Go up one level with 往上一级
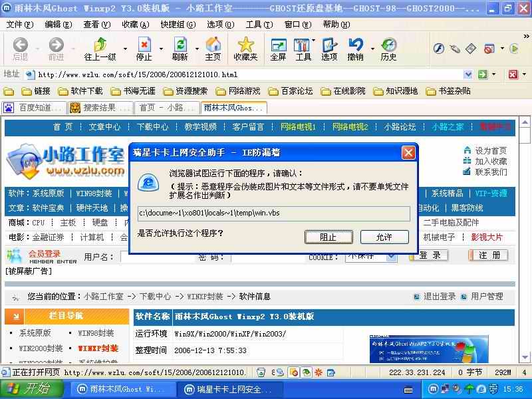The height and width of the screenshot is (399, 532). click(100, 49)
